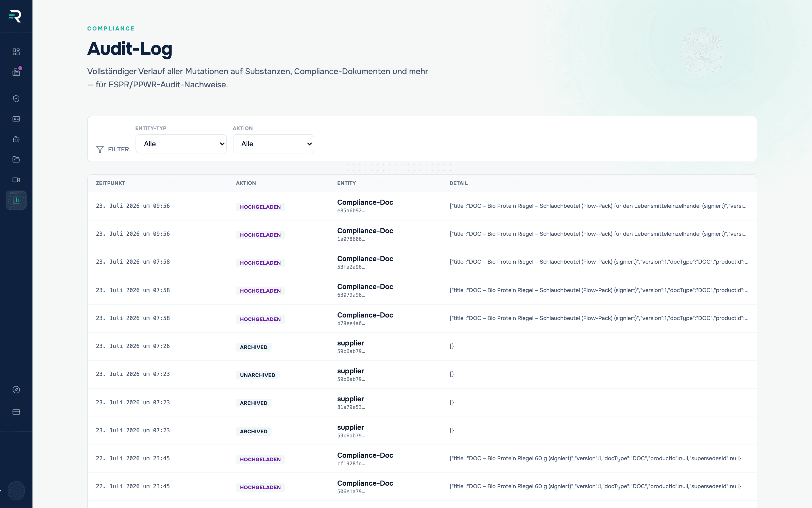812x508 pixels.
Task: Click empty {} detail of UNARCHIVED row
Action: 452,374
